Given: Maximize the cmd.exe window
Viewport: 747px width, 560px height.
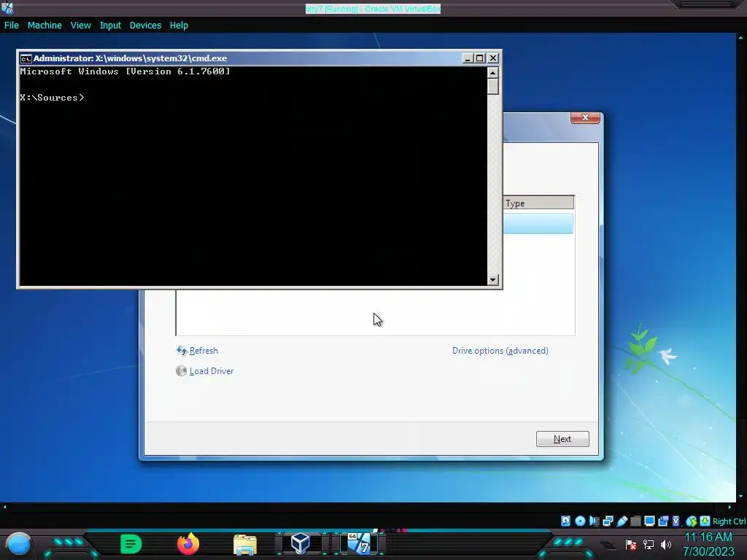Looking at the screenshot, I should [480, 58].
